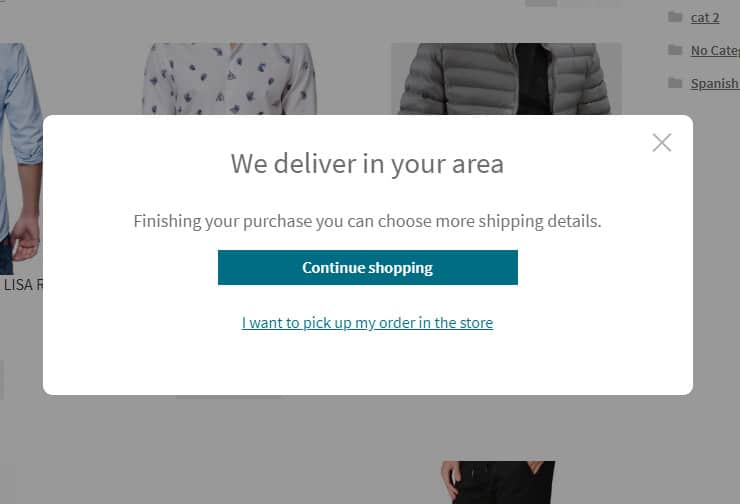Click the model's hand in the blue shirt photo

pyautogui.click(x=25, y=238)
